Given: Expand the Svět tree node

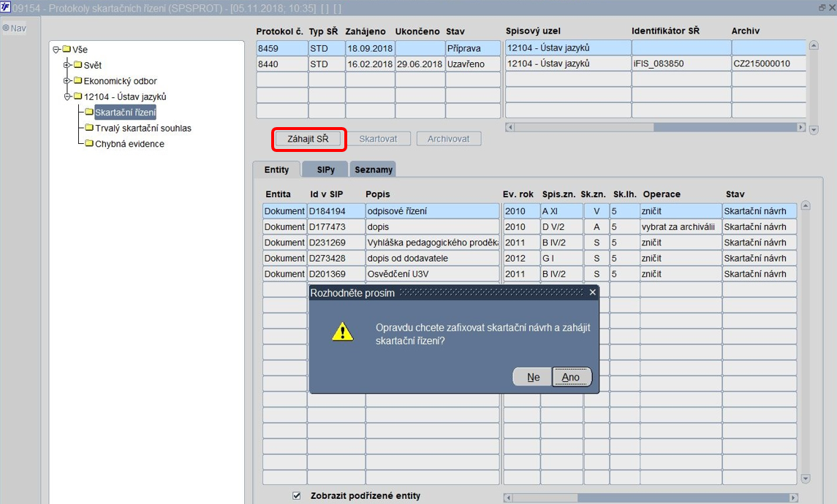Looking at the screenshot, I should coord(67,65).
